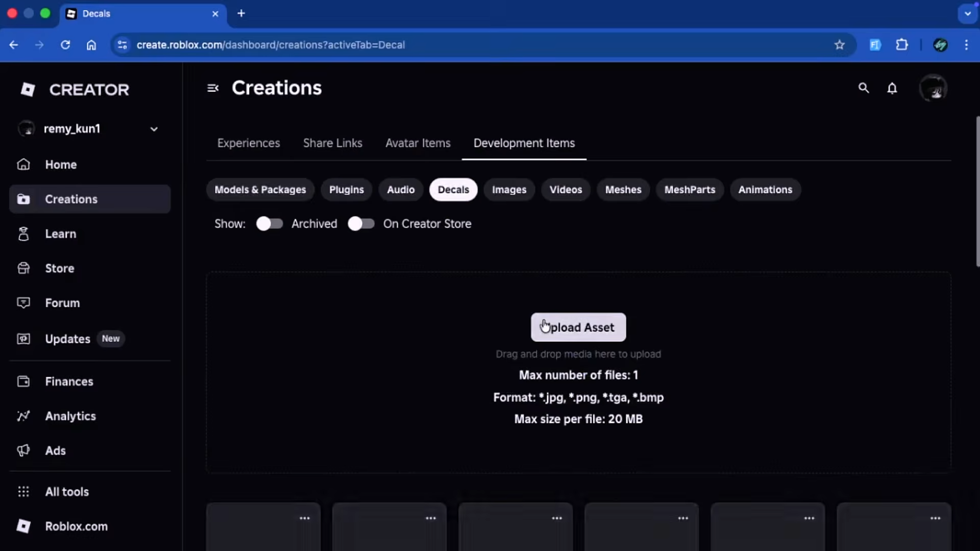The image size is (980, 551).
Task: Expand the remy_kun1 account dropdown
Action: (154, 129)
